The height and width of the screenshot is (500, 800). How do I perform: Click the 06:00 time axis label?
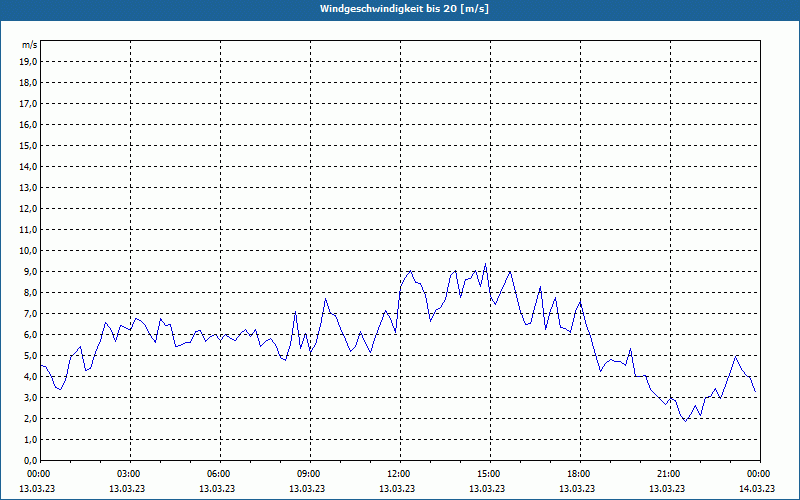point(220,474)
